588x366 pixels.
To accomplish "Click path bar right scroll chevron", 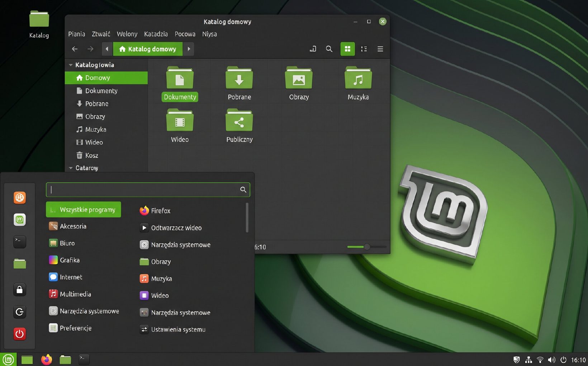I will [x=189, y=49].
